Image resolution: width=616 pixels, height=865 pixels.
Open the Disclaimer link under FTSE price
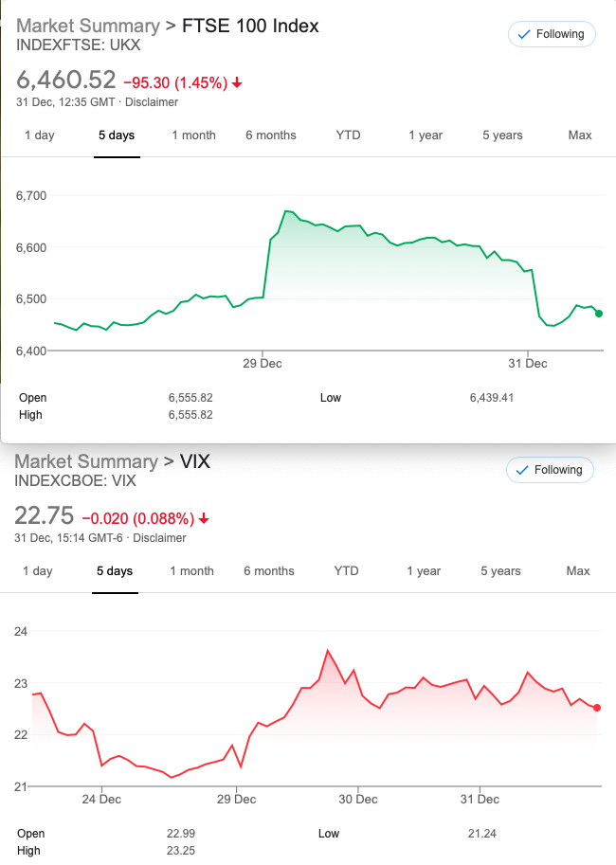coord(152,102)
